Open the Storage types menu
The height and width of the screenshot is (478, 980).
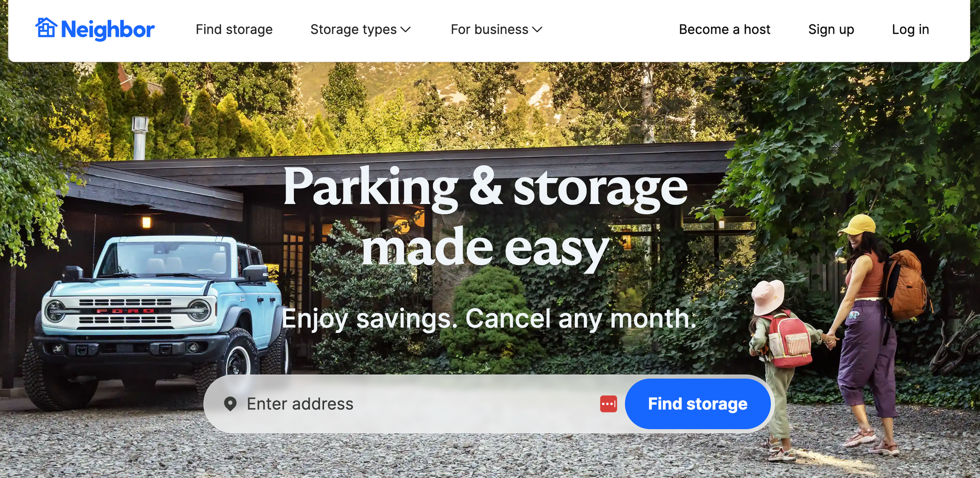click(x=360, y=29)
